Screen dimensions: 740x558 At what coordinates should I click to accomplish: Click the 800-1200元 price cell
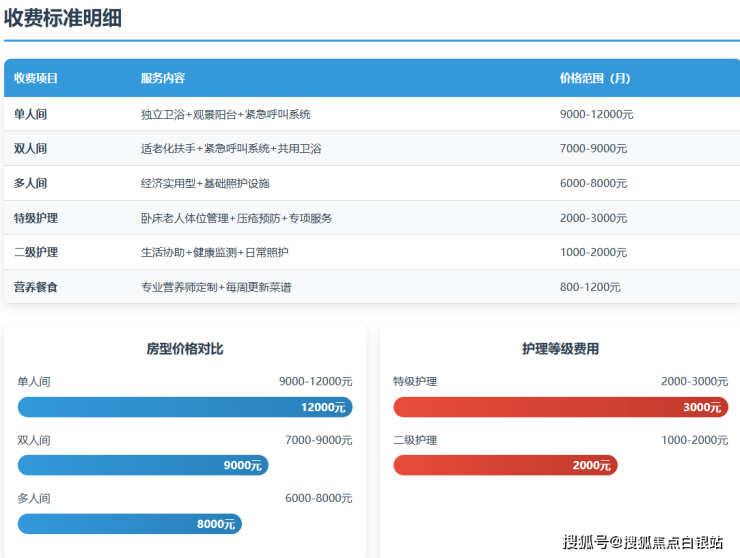point(590,287)
